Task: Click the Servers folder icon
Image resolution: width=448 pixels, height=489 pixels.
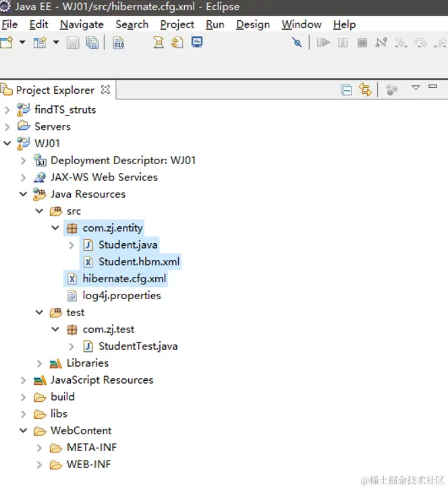Action: point(24,126)
